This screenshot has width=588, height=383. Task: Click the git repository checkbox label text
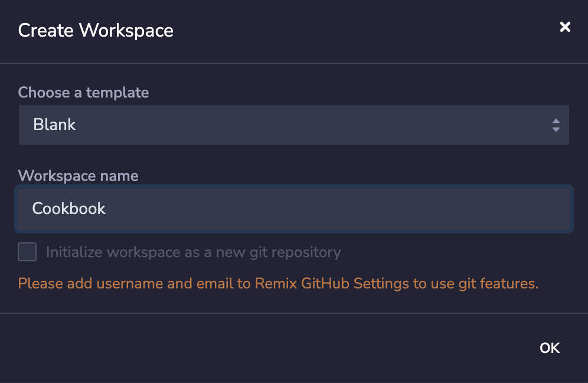(193, 252)
